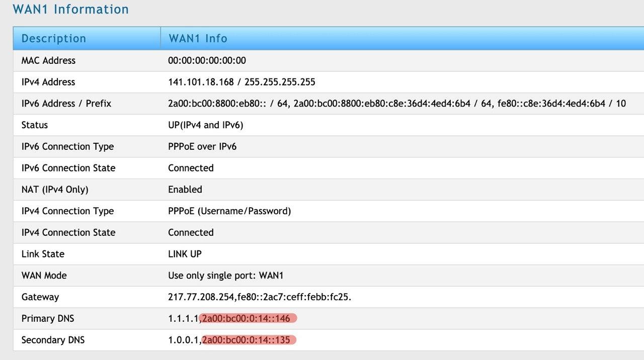Viewport: 644px width, 360px height.
Task: Click the Description column header
Action: (54, 39)
